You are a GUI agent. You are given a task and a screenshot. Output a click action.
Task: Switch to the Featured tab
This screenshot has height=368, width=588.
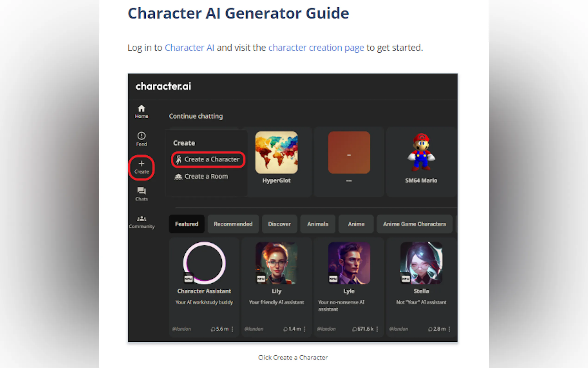pyautogui.click(x=186, y=224)
